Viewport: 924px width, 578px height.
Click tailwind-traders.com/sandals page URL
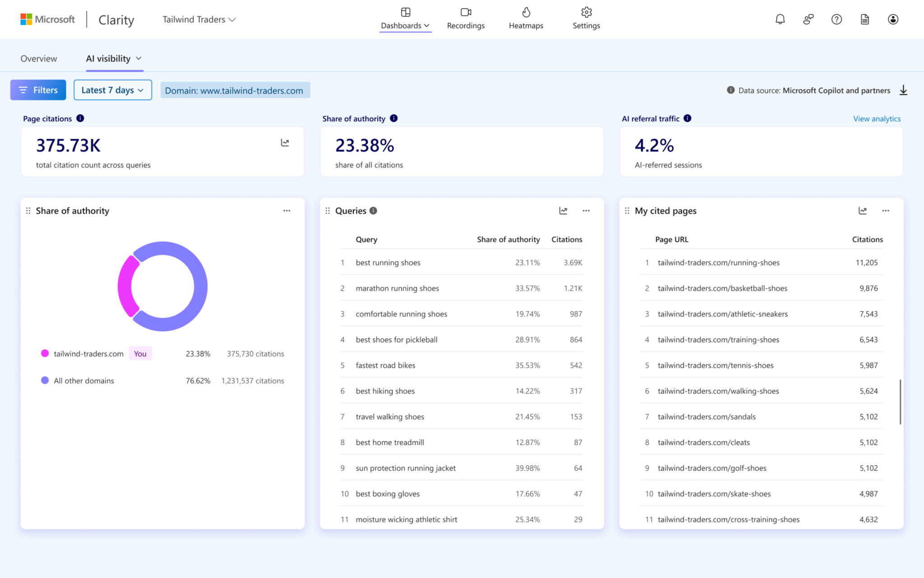[707, 417]
